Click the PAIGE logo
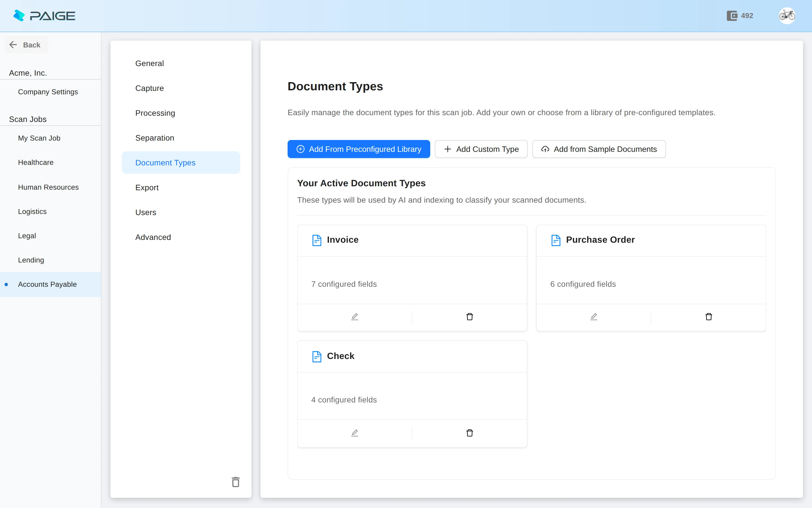This screenshot has height=508, width=812. (44, 16)
